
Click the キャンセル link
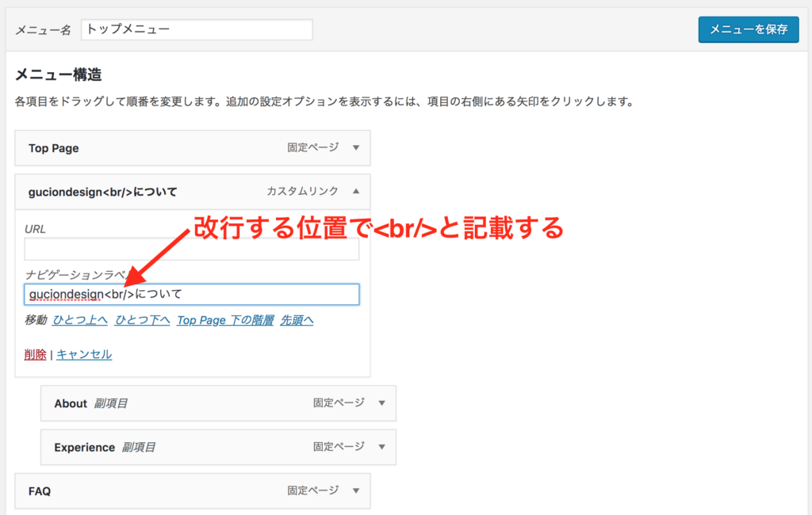[x=84, y=354]
